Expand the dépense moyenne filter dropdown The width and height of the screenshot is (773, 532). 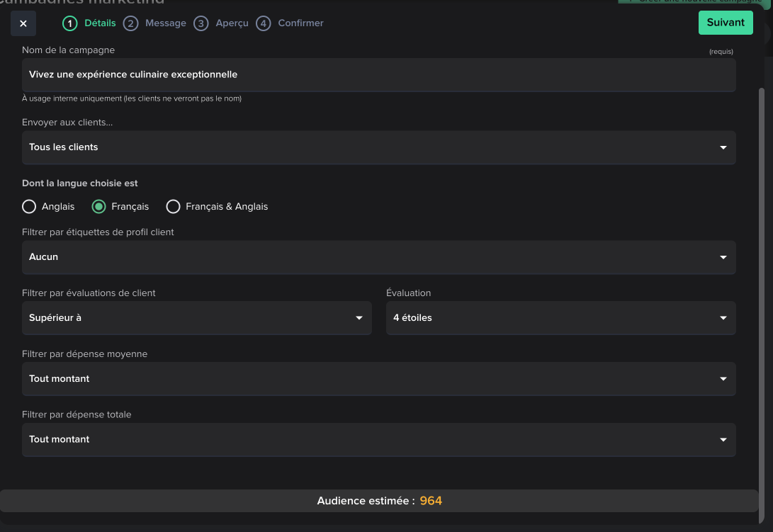click(378, 379)
